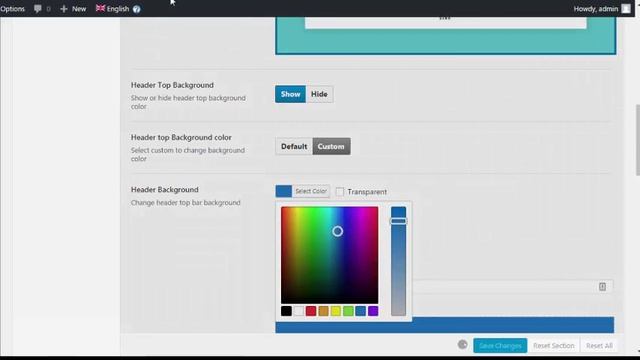Screen dimensions: 640x360
Task: Click the plus New icon in admin bar
Action: click(63, 9)
